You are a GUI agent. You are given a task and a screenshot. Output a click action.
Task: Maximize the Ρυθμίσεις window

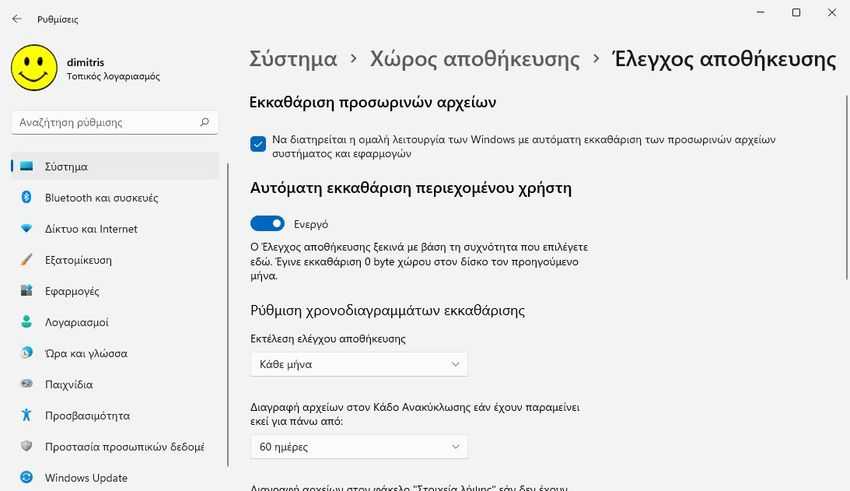tap(796, 12)
